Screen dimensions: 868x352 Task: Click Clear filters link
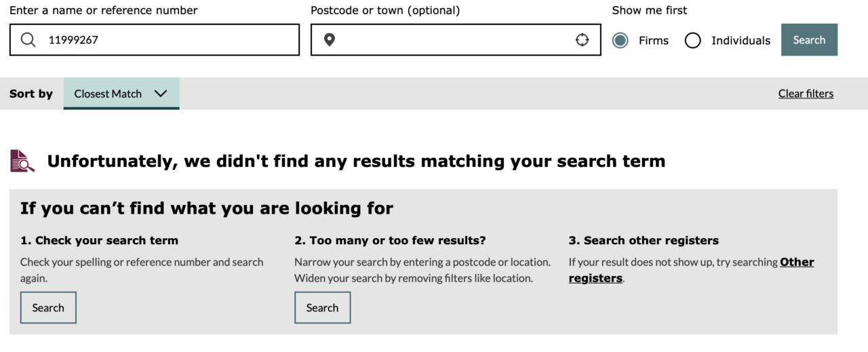pos(806,94)
